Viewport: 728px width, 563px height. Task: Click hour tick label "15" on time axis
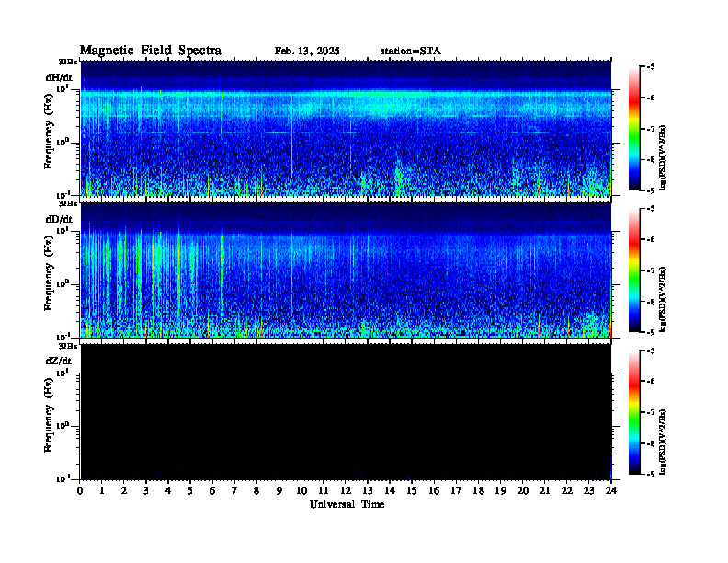click(412, 491)
